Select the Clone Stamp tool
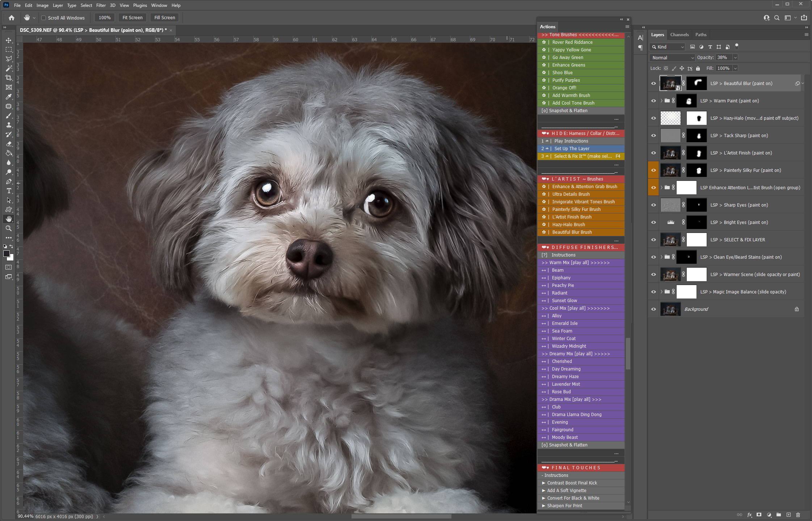Screen dimensions: 812x521 click(x=9, y=125)
